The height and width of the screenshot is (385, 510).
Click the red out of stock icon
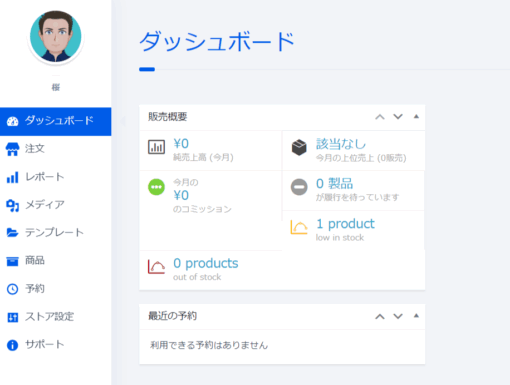pyautogui.click(x=156, y=267)
